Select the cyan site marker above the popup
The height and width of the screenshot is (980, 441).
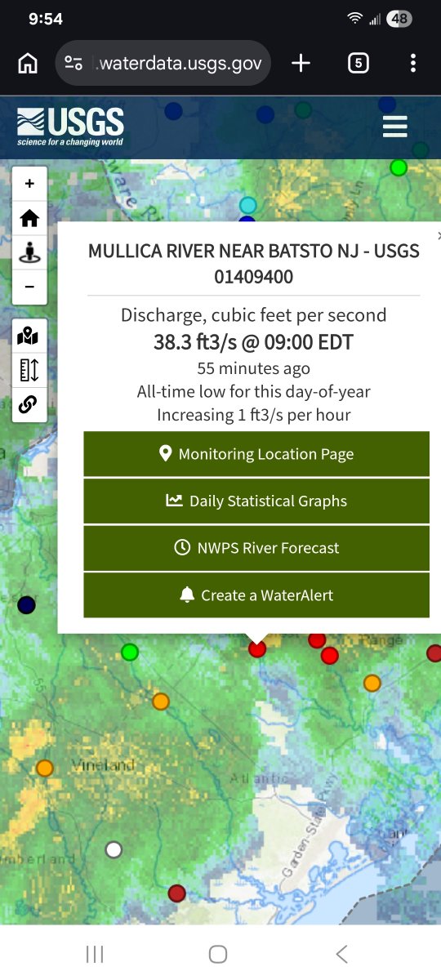[247, 204]
